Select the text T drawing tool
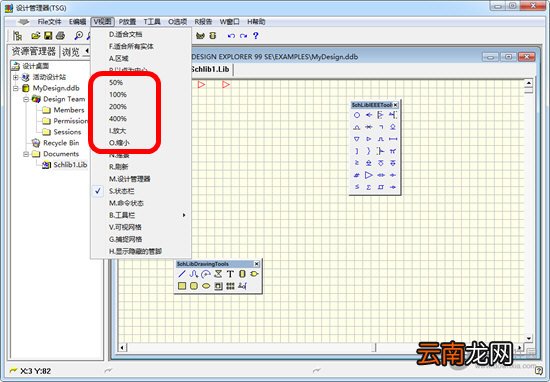 [230, 274]
